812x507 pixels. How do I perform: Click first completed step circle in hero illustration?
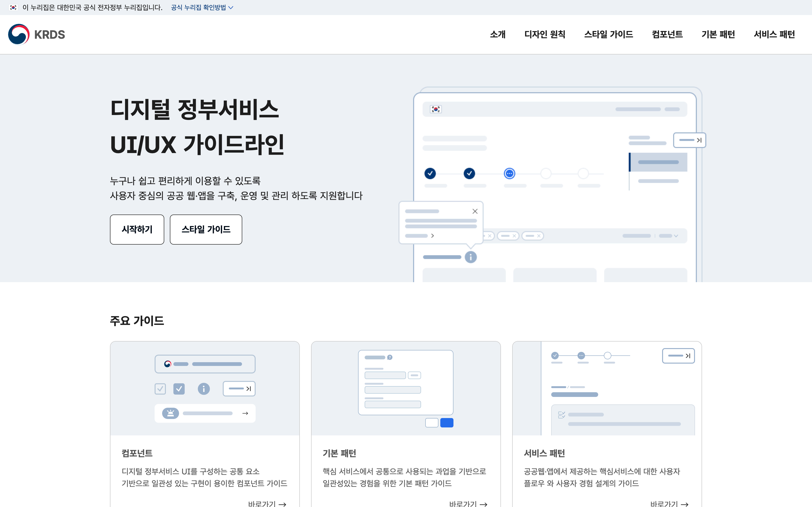[x=430, y=173]
